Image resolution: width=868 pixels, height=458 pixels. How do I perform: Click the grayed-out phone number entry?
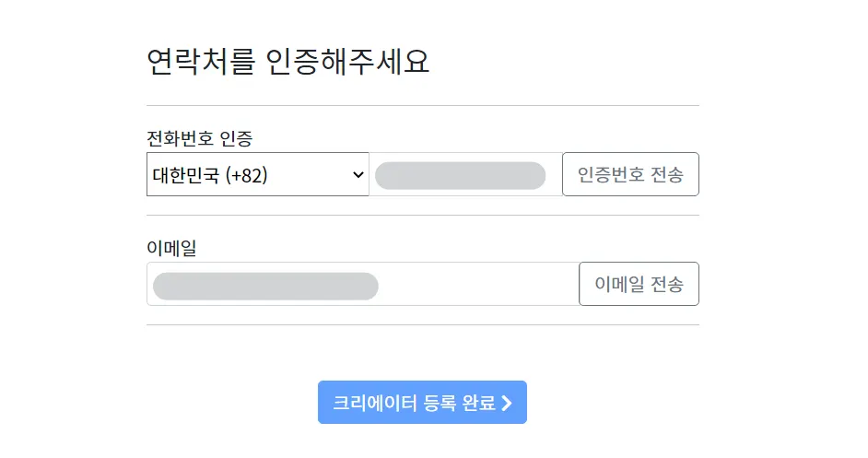point(460,175)
